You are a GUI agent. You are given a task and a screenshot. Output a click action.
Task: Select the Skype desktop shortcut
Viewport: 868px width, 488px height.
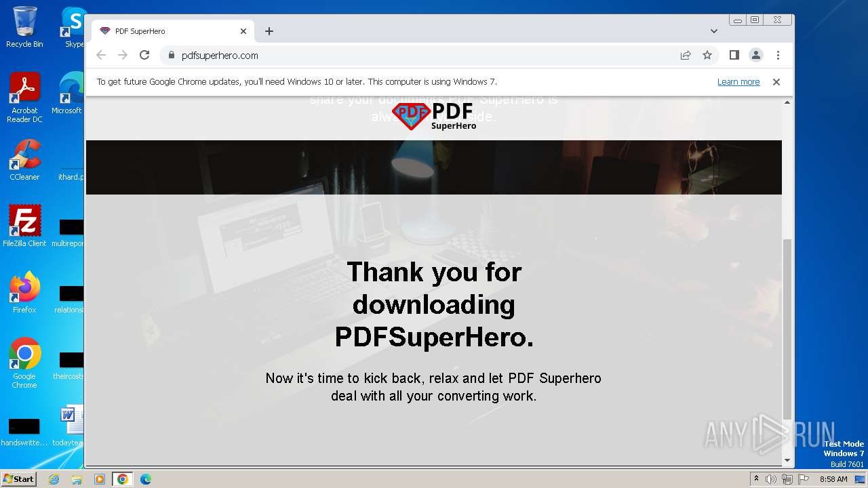[x=73, y=27]
